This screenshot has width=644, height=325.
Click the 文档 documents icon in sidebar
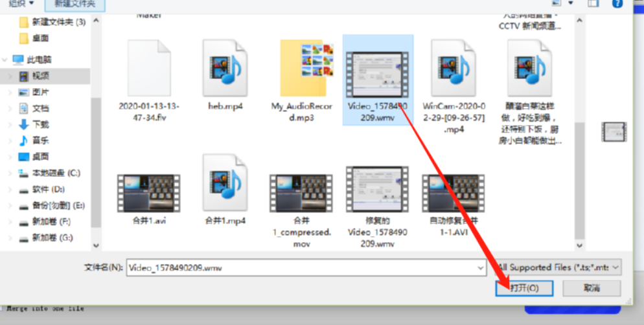click(24, 108)
